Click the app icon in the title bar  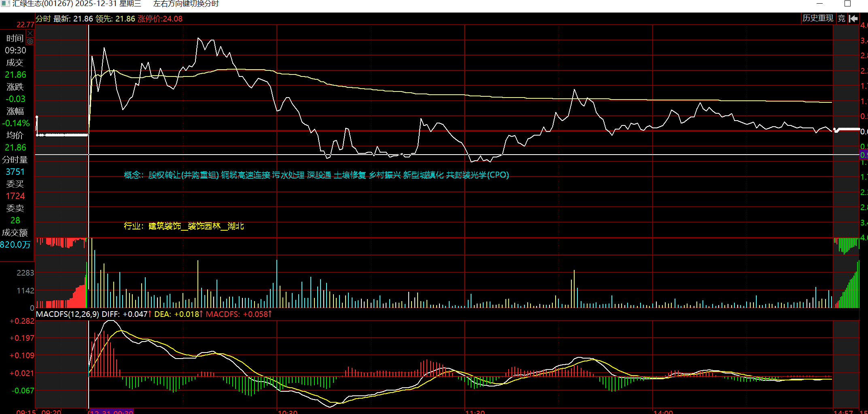coord(5,4)
